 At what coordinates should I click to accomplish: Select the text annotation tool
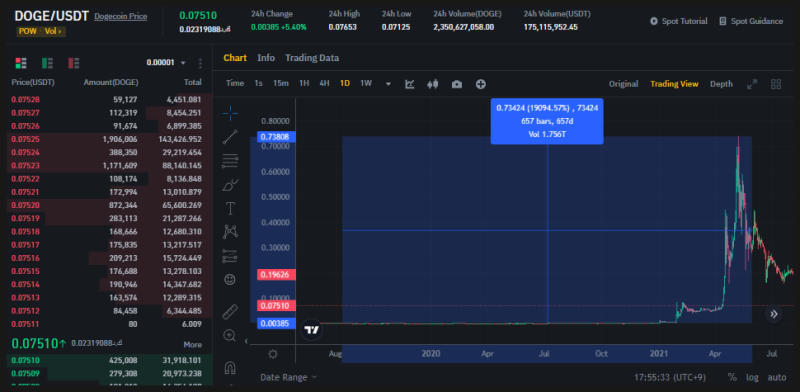[x=230, y=208]
